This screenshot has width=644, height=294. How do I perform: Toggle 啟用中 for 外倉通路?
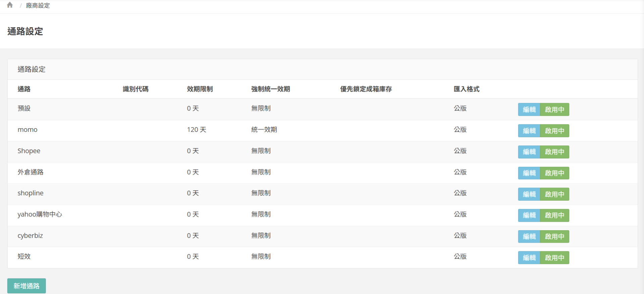(x=554, y=173)
